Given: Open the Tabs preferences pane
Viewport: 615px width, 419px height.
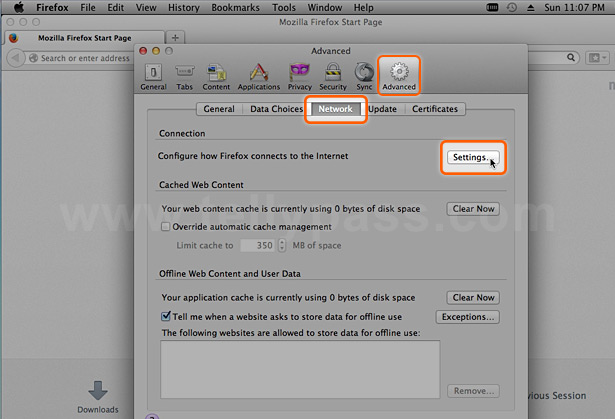Looking at the screenshot, I should 184,77.
